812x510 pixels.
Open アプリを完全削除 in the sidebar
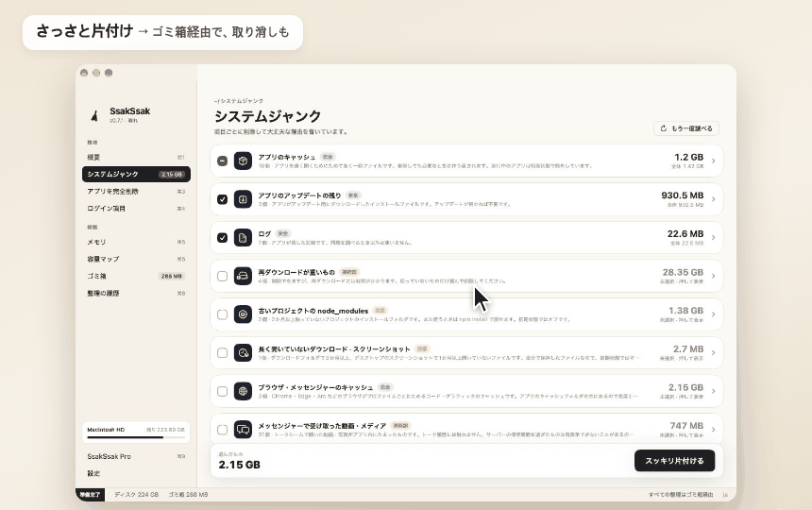[136, 191]
